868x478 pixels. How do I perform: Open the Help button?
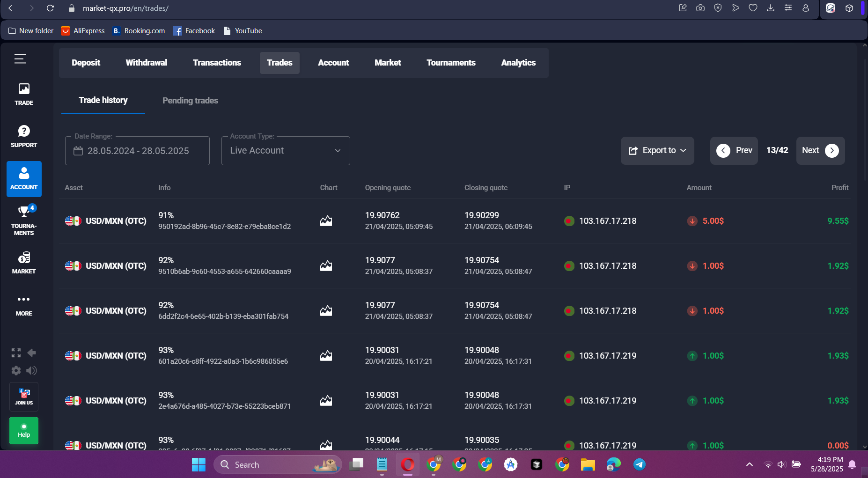24,430
